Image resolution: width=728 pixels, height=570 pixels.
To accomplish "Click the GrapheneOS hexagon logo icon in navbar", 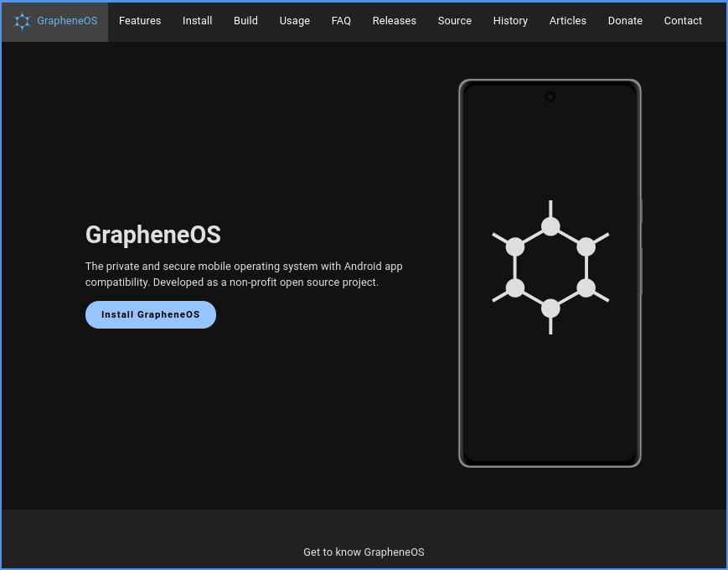I will click(x=22, y=21).
